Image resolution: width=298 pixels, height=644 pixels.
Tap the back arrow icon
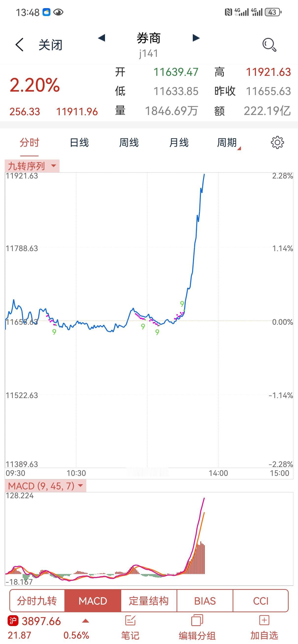pos(19,45)
